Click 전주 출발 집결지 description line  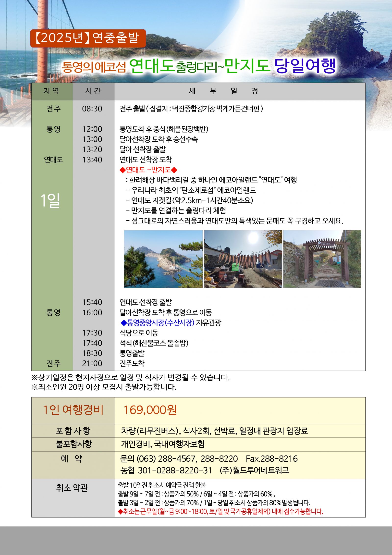tap(191, 109)
